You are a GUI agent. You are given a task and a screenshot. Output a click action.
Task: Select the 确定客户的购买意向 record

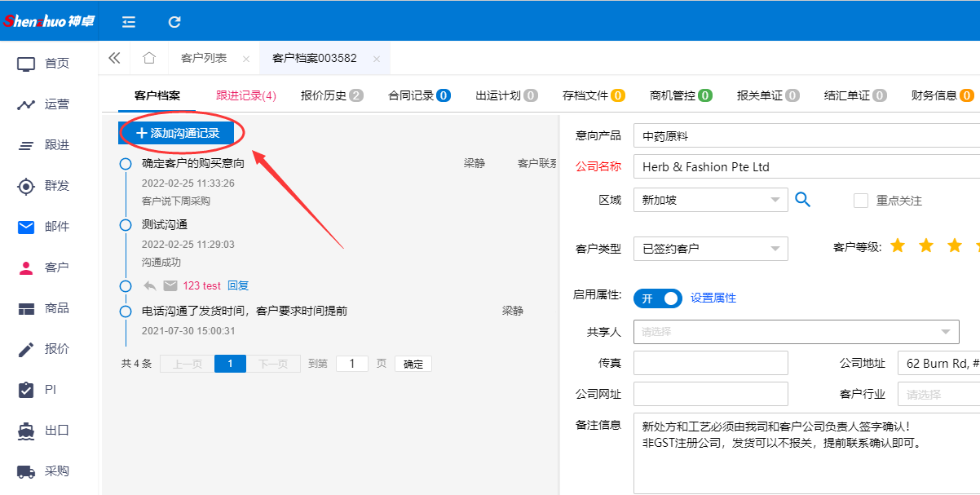[x=193, y=163]
